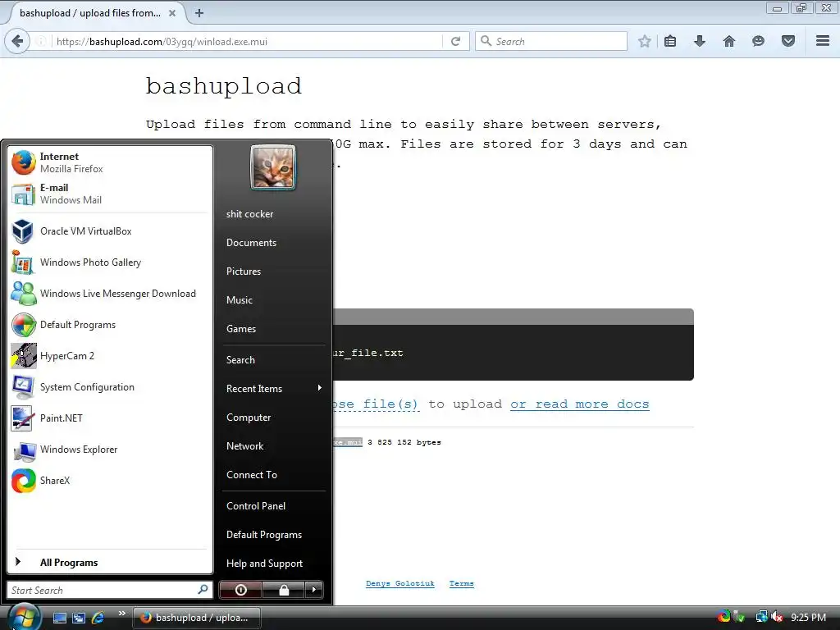Launch ShareX

pos(109,481)
